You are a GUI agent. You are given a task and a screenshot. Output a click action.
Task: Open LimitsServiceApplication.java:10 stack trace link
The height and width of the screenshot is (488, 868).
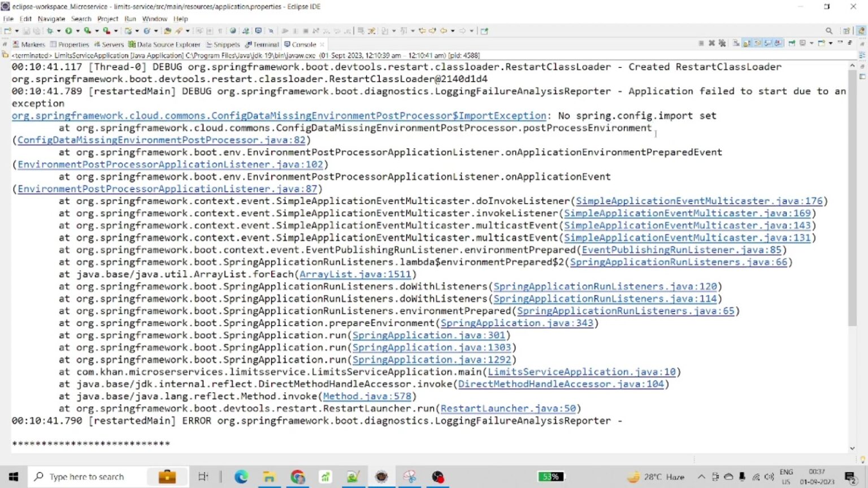pos(581,372)
